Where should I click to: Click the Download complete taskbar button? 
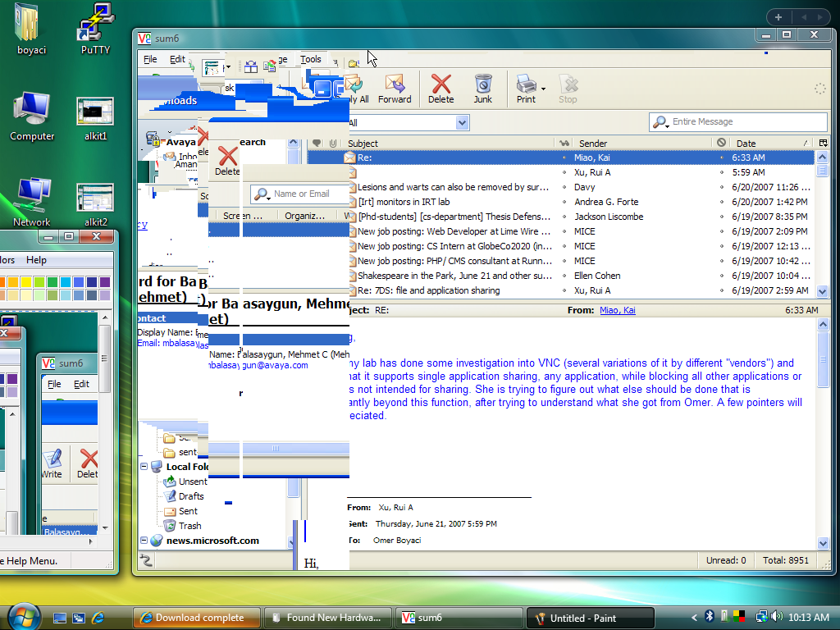click(197, 618)
